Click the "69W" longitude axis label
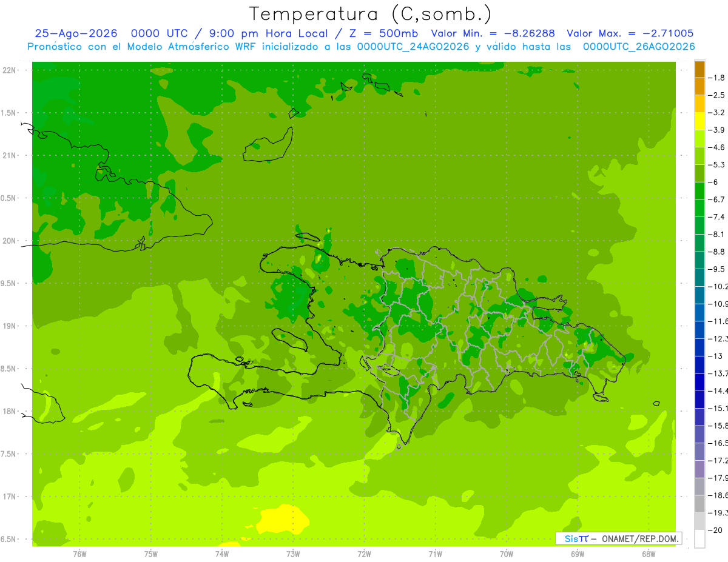The width and height of the screenshot is (728, 562). [x=578, y=554]
